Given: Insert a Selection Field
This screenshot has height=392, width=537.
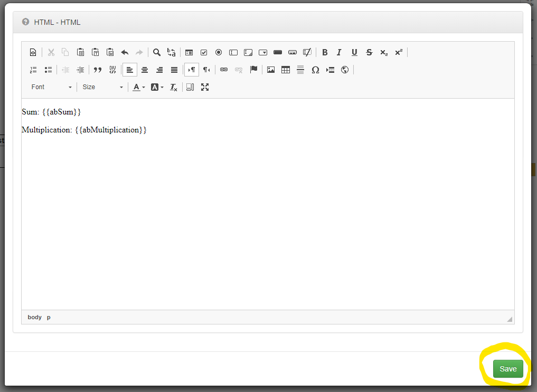Looking at the screenshot, I should [x=263, y=52].
